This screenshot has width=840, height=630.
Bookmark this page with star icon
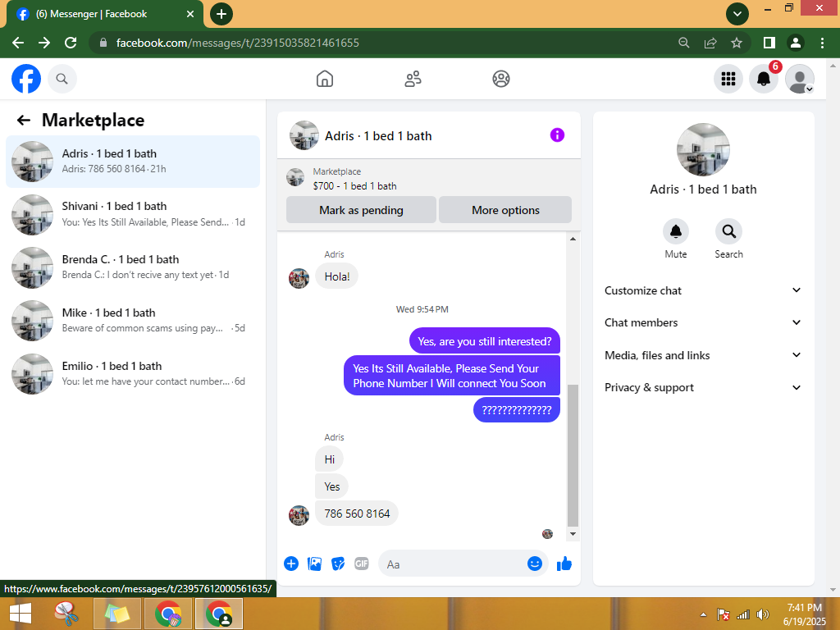[737, 43]
